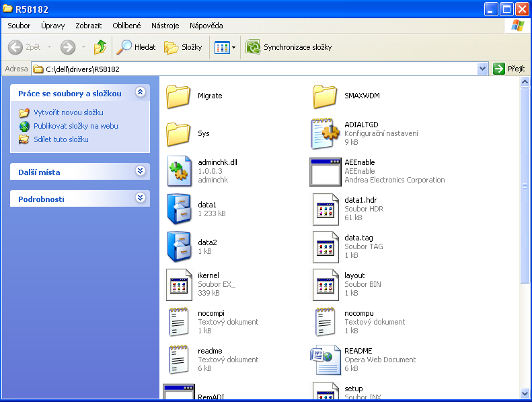Open the Sys folder icon
Viewport: 532px width, 402px height.
(x=178, y=134)
